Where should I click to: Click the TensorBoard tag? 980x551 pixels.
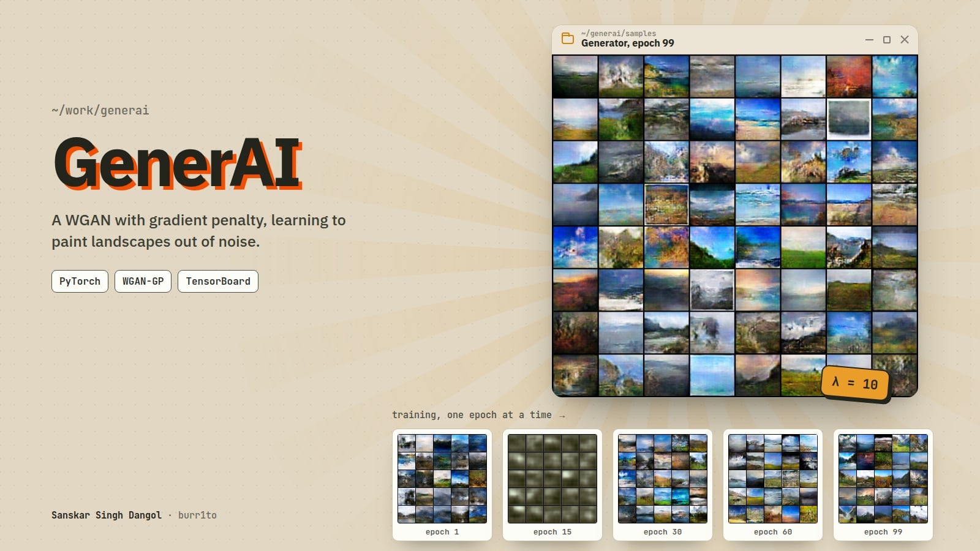pyautogui.click(x=218, y=281)
